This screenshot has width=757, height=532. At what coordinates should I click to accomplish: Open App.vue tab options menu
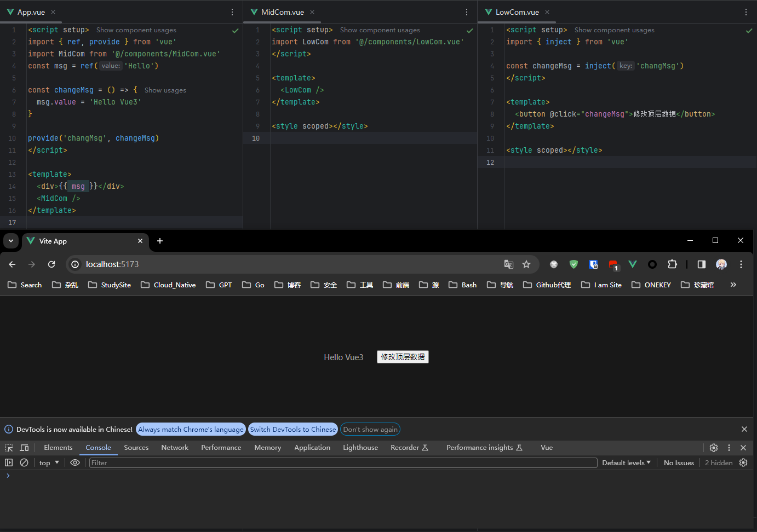point(232,12)
